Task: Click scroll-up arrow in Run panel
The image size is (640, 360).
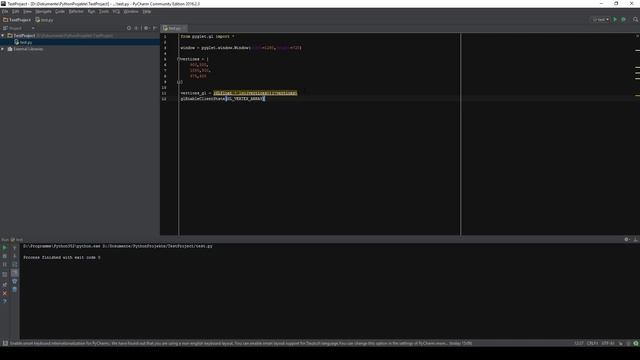Action: point(15,248)
